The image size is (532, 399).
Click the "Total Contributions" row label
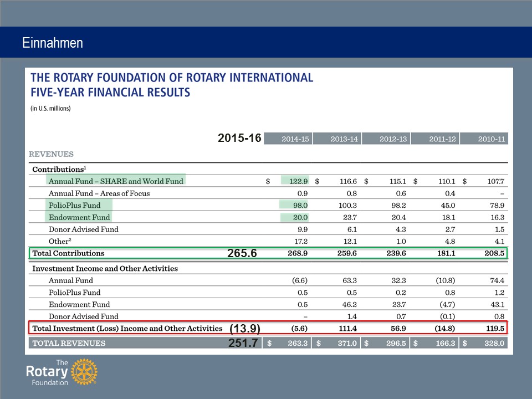[68, 253]
